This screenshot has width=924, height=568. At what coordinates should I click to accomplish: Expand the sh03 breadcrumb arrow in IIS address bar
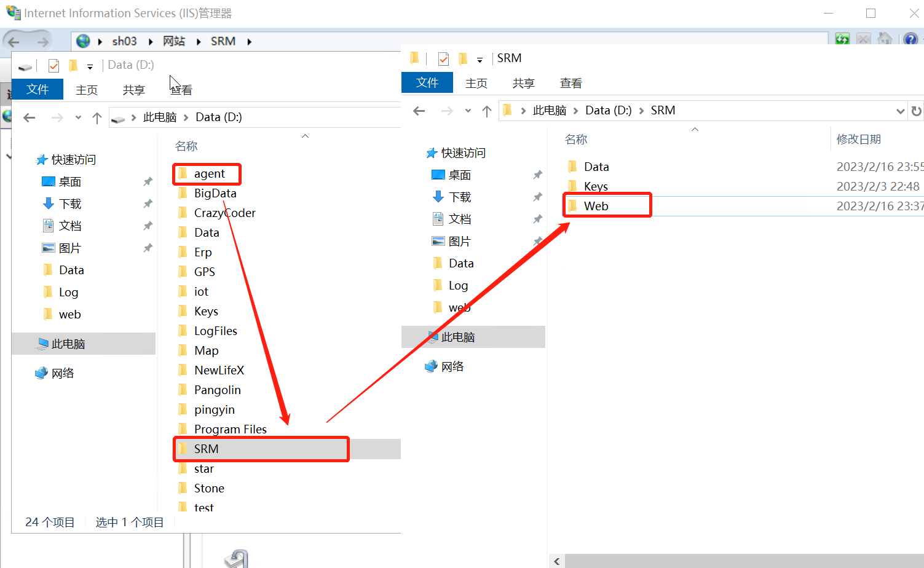pyautogui.click(x=151, y=42)
